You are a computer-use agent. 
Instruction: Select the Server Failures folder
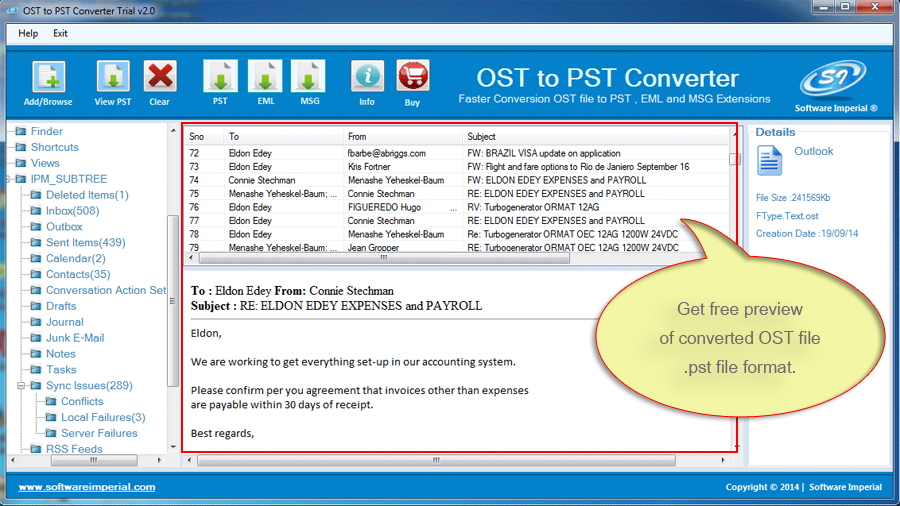pos(99,433)
